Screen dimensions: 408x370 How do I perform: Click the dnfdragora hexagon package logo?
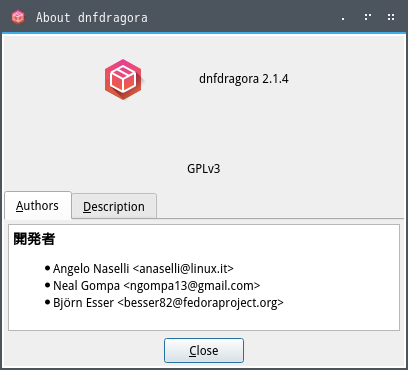[x=123, y=79]
